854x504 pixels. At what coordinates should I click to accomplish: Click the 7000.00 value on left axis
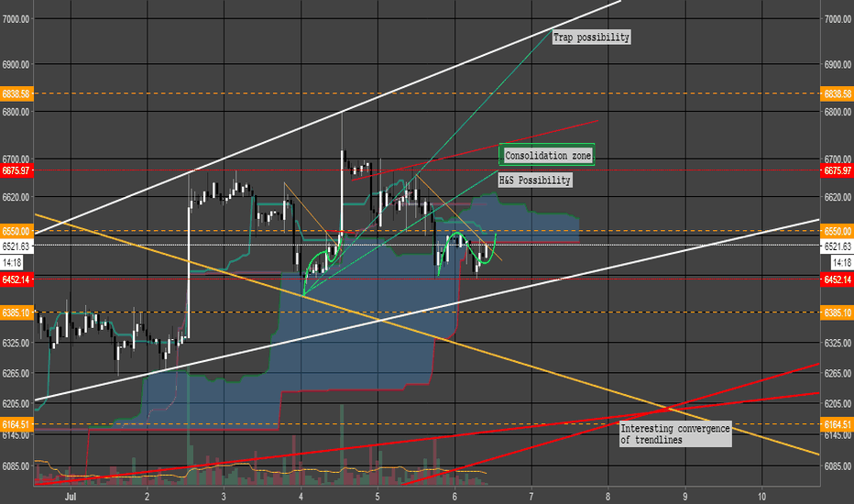(16, 19)
